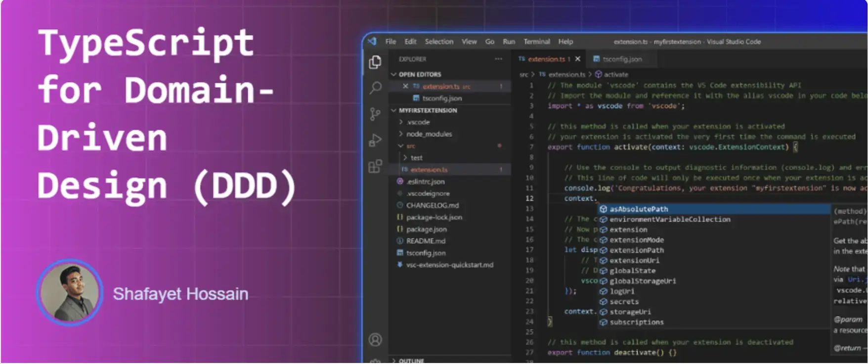Open the Run and Debug view
The height and width of the screenshot is (364, 868).
375,140
